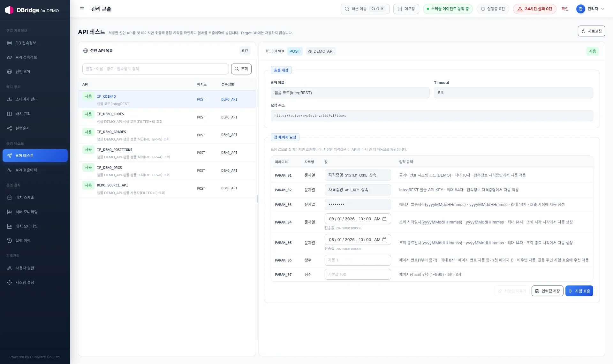613x364 pixels.
Task: Click the 요청 주소 URL field
Action: pos(432,116)
